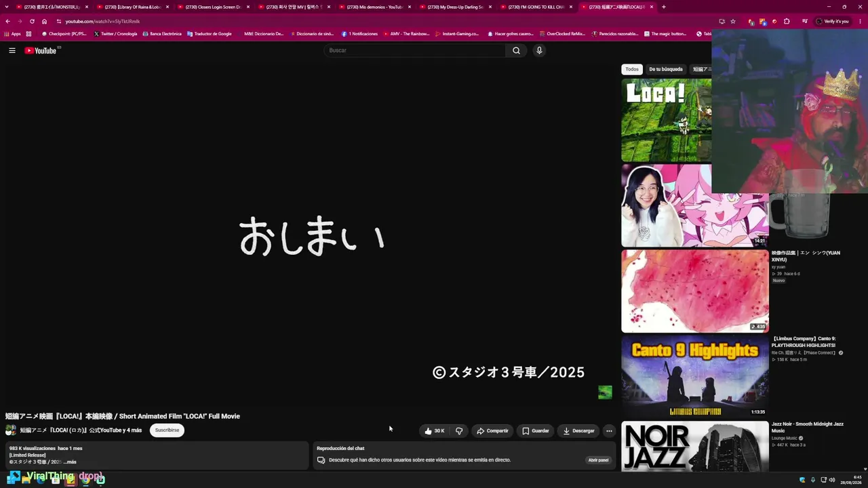Image resolution: width=868 pixels, height=488 pixels.
Task: Open the Banca Electrónica bookmark
Action: [x=162, y=34]
